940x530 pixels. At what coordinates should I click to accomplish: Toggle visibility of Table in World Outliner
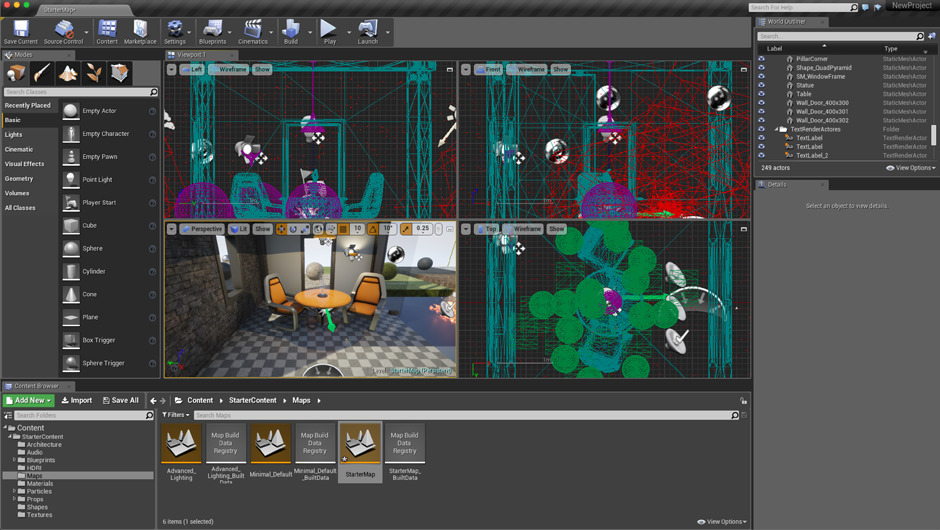761,94
